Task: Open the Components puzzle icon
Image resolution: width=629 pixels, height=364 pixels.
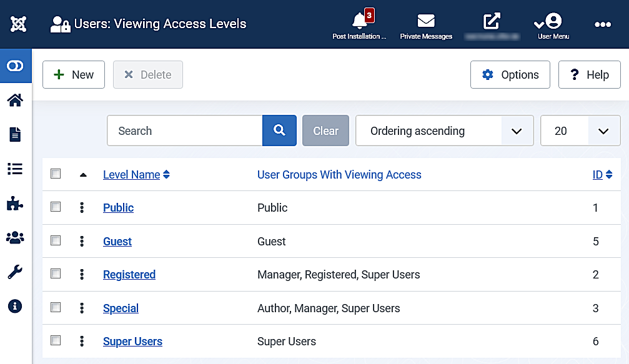Action: point(16,203)
